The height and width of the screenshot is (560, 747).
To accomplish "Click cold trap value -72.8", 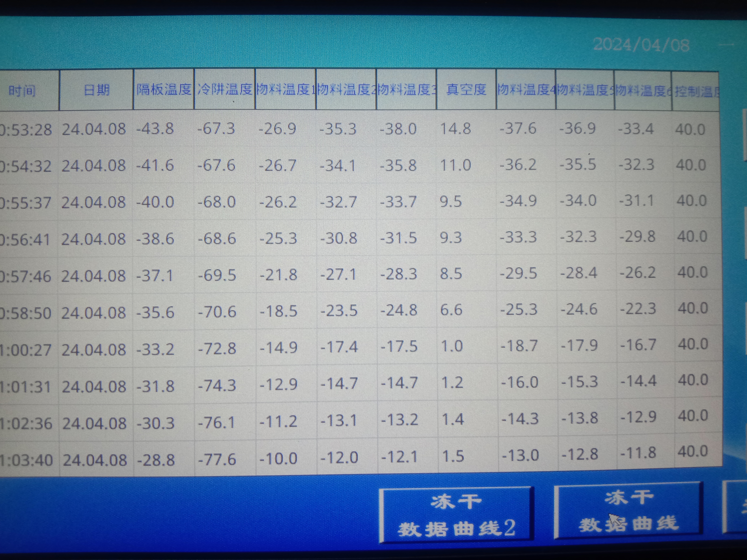I will pos(217,348).
